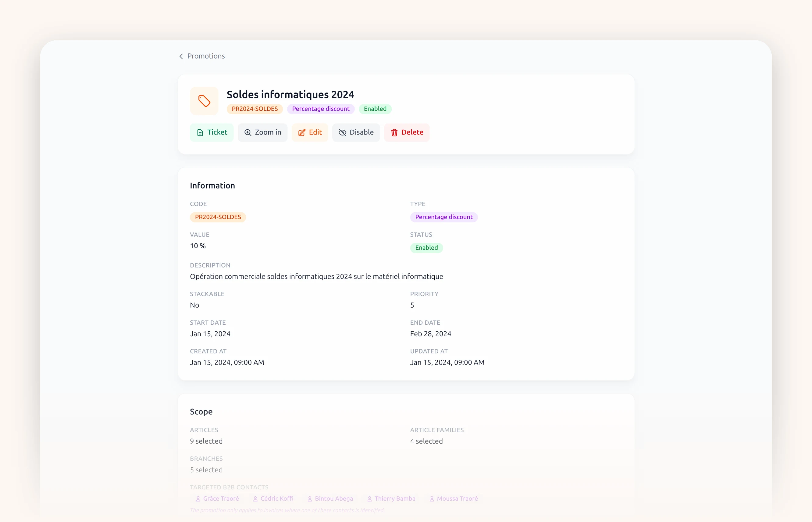Delete the promotion
Viewport: 812px width, 522px height.
coord(407,132)
